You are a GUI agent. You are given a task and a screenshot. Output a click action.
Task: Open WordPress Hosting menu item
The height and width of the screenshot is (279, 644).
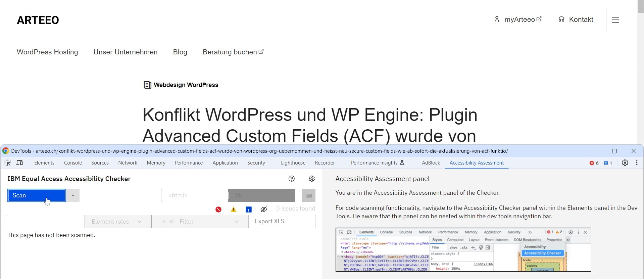(x=47, y=52)
